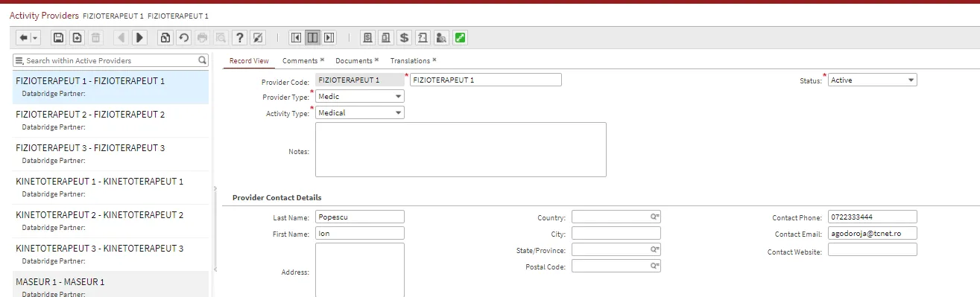Open the Comments tab
This screenshot has height=297, width=980.
click(x=300, y=61)
